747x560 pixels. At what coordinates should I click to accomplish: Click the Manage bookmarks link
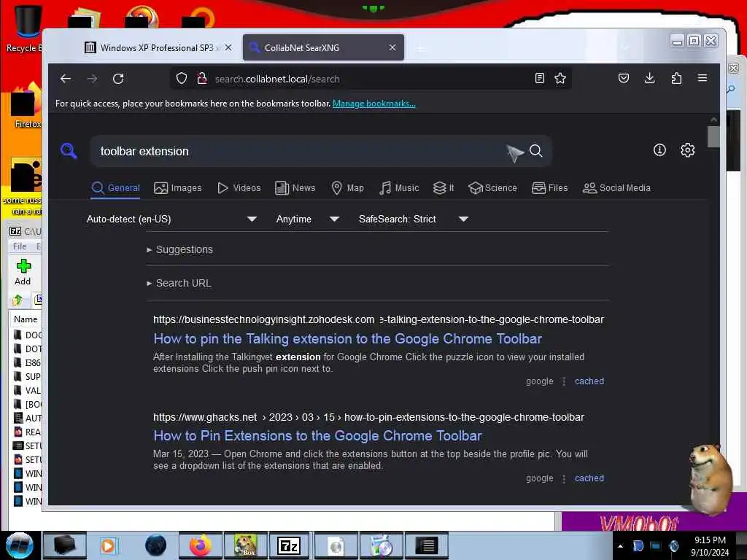pyautogui.click(x=374, y=104)
